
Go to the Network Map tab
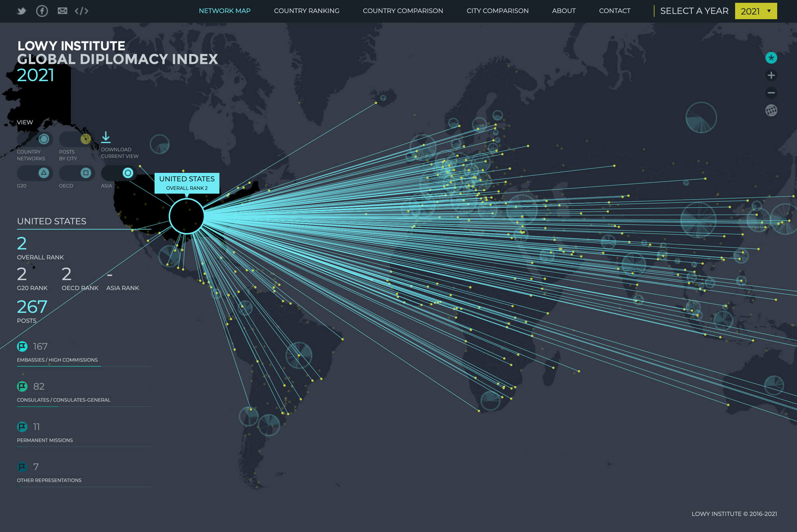225,11
